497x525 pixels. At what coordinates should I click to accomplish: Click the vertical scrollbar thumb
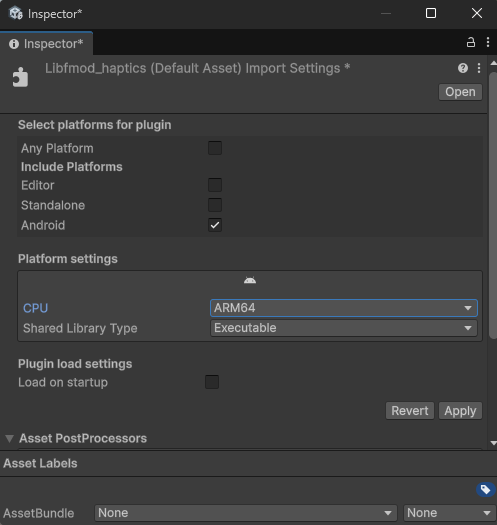point(492,205)
